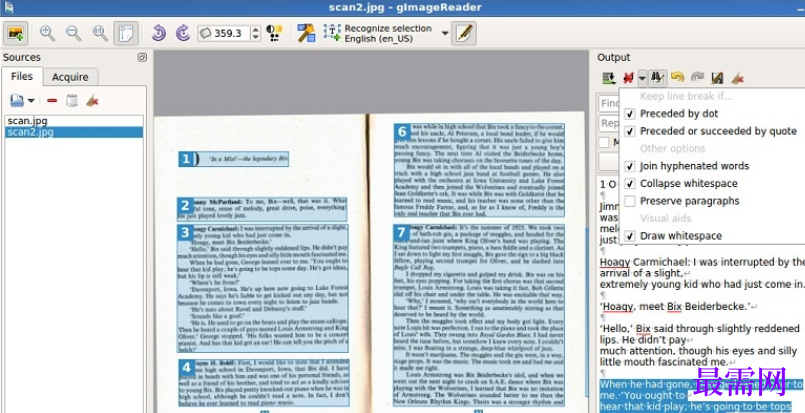Delete the image with trash icon
Viewport: 805px width, 413px height.
(x=72, y=101)
